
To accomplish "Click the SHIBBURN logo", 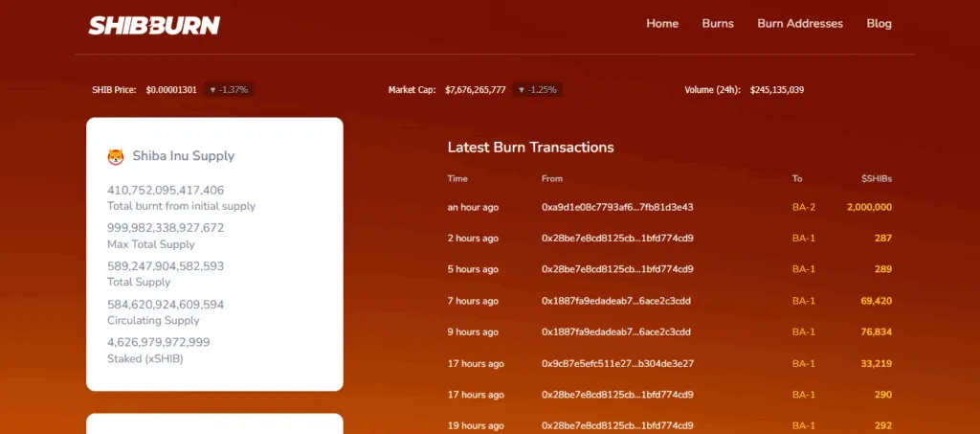I will coord(154,25).
